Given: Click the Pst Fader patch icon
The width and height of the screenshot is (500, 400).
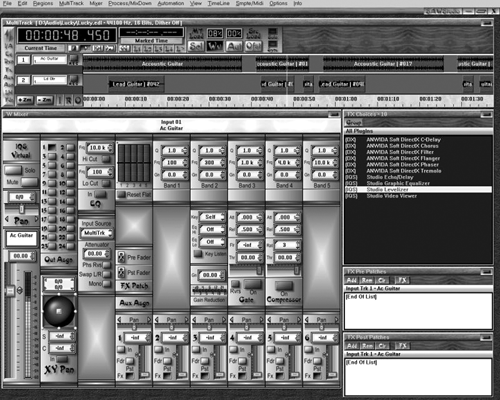Looking at the screenshot, I should [122, 272].
